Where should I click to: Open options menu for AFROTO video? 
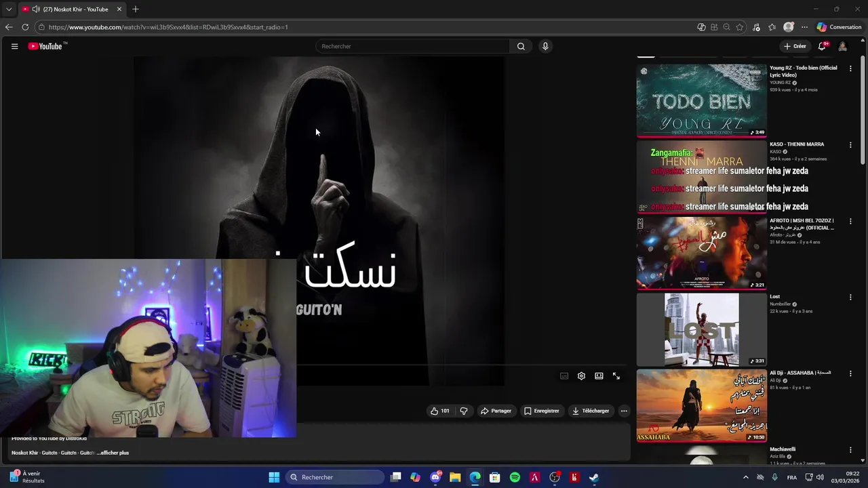tap(850, 222)
